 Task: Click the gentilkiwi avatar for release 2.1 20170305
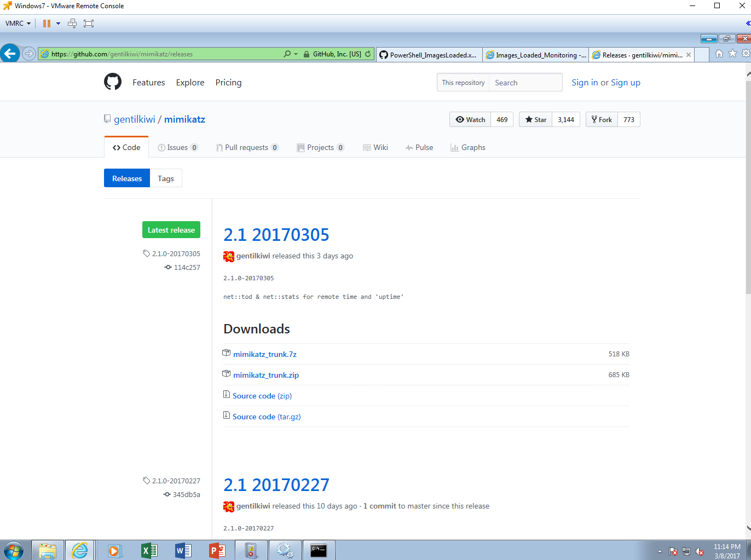tap(229, 256)
